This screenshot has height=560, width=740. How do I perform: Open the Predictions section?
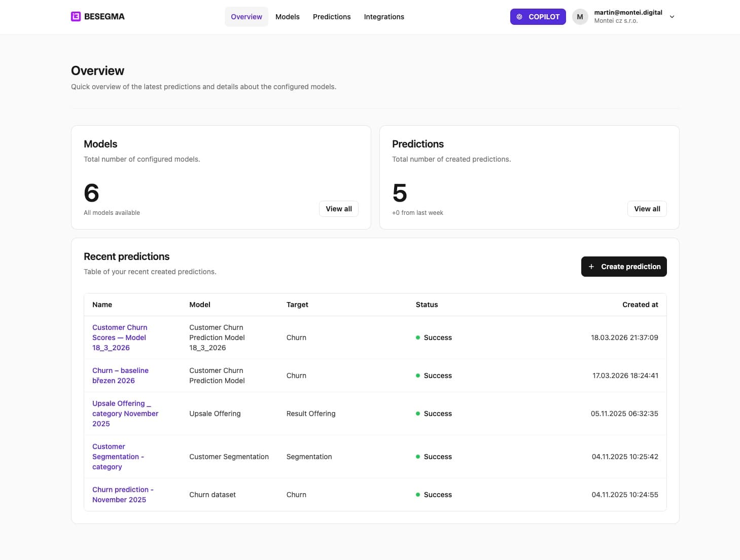[x=332, y=16]
